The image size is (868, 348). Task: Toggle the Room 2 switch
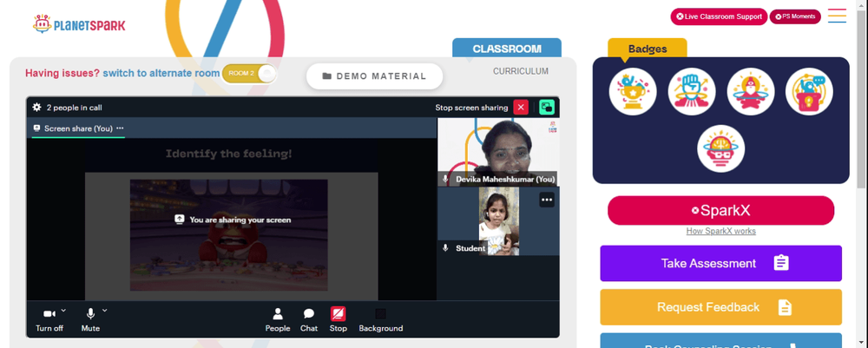coord(249,74)
